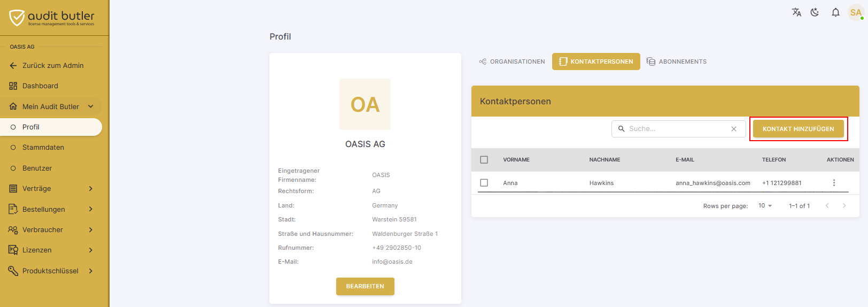Click the Anna first name cell

pos(510,183)
